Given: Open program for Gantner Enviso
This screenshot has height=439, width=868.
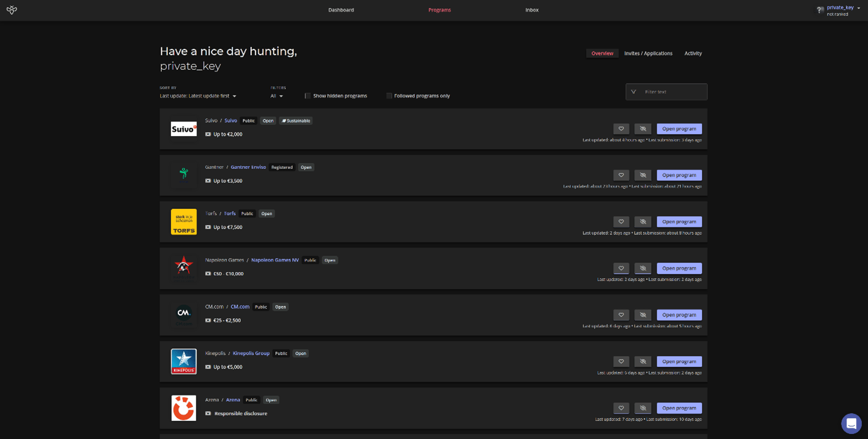Looking at the screenshot, I should pos(679,175).
